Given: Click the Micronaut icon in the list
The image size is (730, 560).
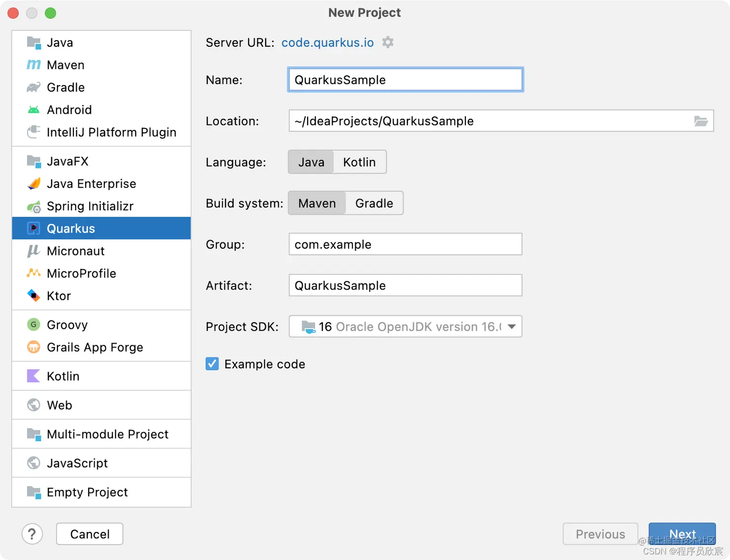Looking at the screenshot, I should (x=33, y=251).
